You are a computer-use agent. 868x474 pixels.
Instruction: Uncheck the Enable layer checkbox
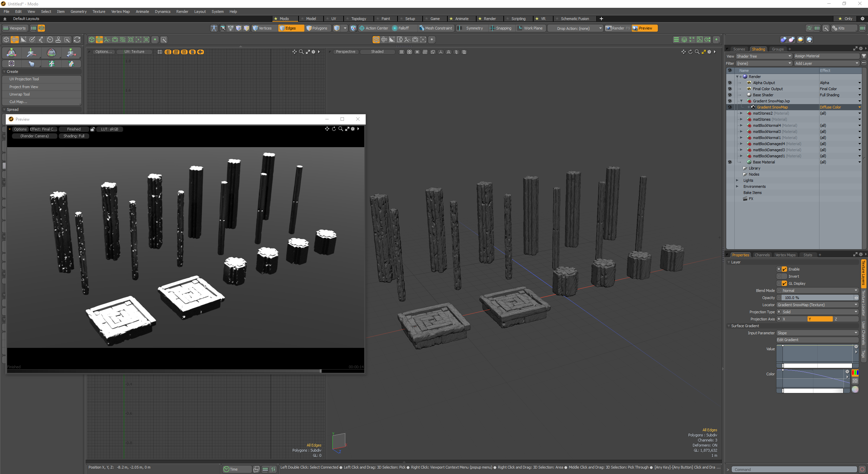pos(784,269)
